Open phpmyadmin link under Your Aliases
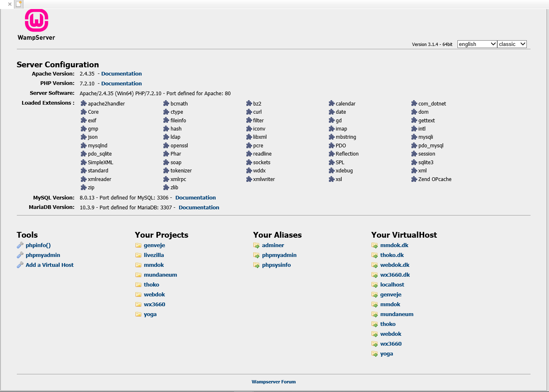This screenshot has height=392, width=549. [279, 255]
